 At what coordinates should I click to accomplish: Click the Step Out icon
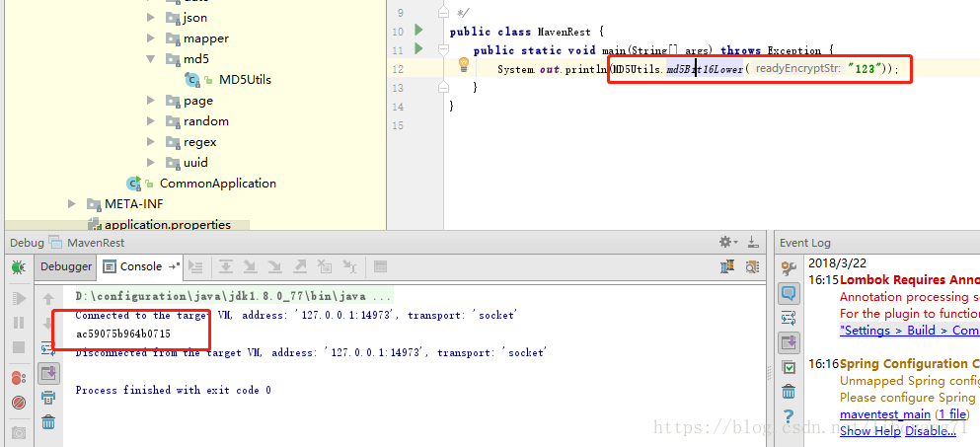pos(300,267)
